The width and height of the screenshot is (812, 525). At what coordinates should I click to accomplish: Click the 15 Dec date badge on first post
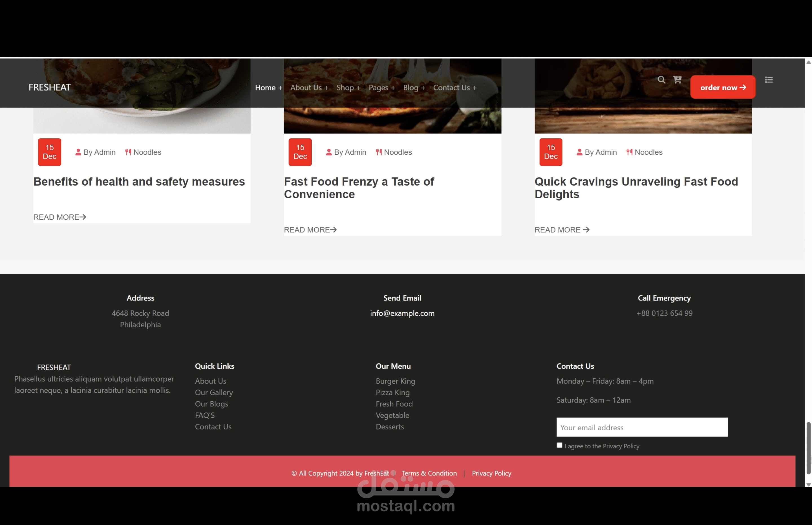49,152
